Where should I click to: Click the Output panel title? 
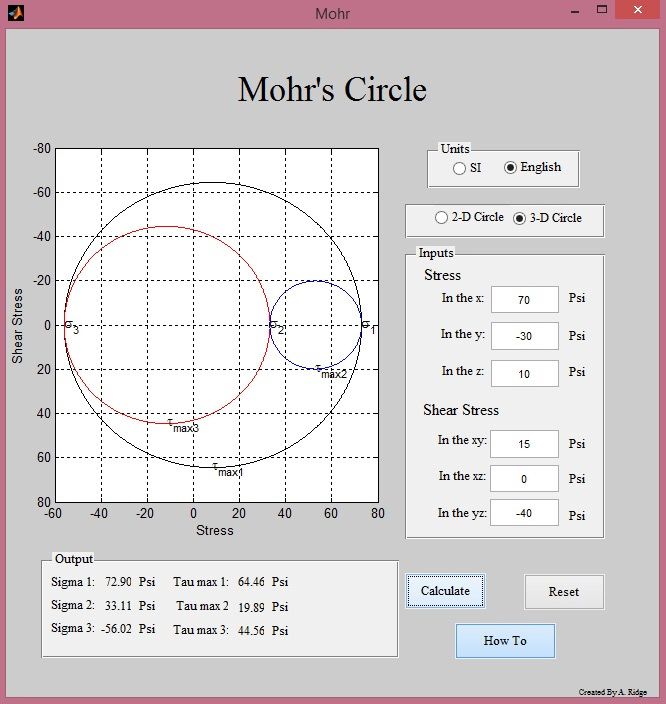[x=74, y=559]
